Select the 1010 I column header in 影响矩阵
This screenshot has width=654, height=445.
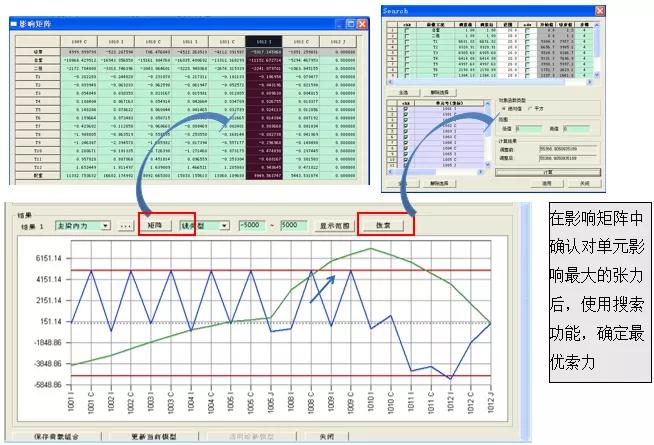(116, 41)
